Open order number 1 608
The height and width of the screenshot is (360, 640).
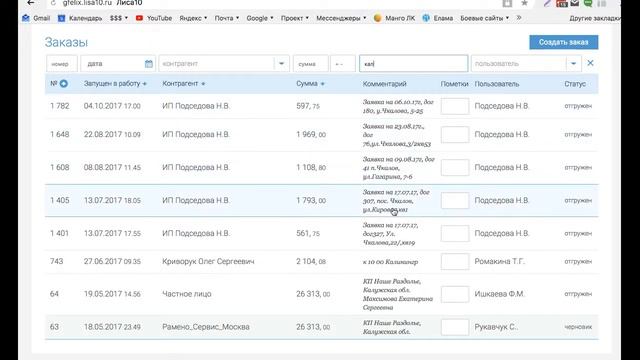point(60,167)
